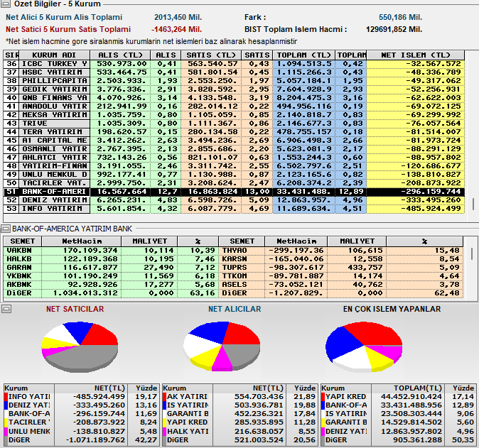Select the QNB FINANS YA row

pyautogui.click(x=234, y=98)
